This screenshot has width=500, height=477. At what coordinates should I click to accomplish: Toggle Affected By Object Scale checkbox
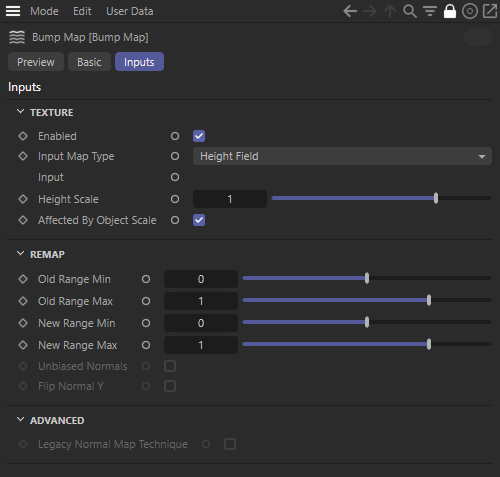click(199, 220)
